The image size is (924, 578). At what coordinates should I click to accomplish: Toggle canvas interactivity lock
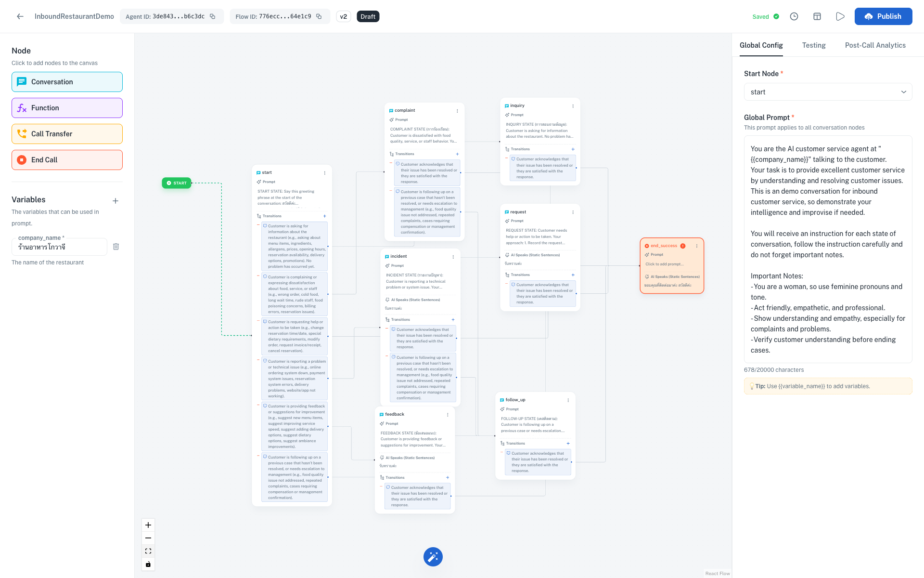[x=148, y=564]
